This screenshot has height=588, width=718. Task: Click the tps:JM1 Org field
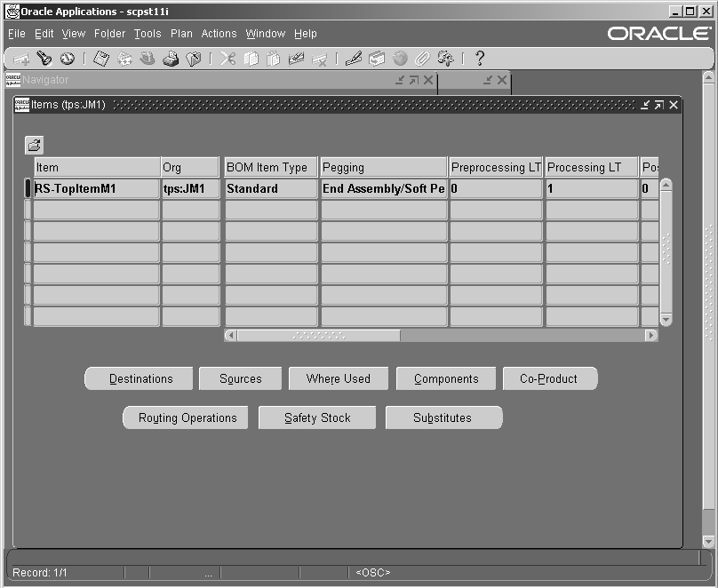click(190, 188)
